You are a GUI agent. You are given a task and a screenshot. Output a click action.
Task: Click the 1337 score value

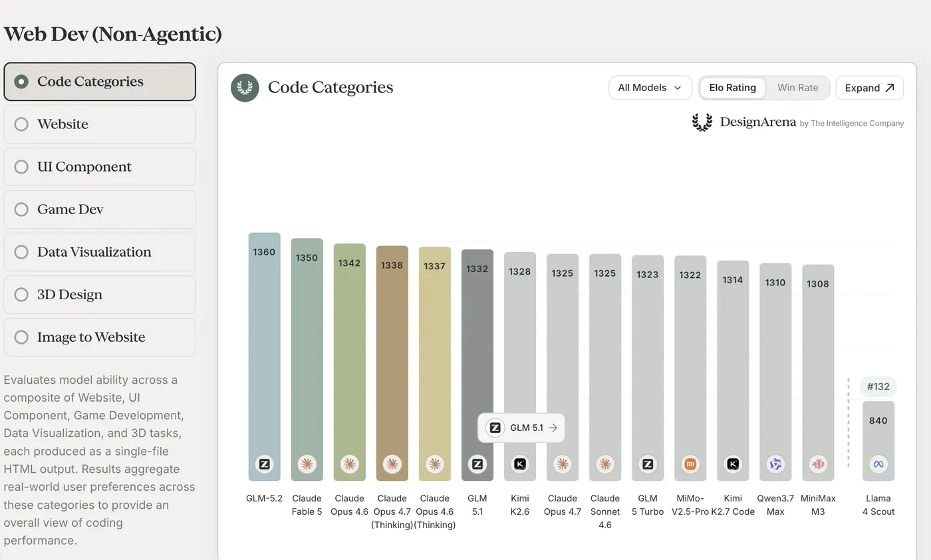tap(434, 266)
